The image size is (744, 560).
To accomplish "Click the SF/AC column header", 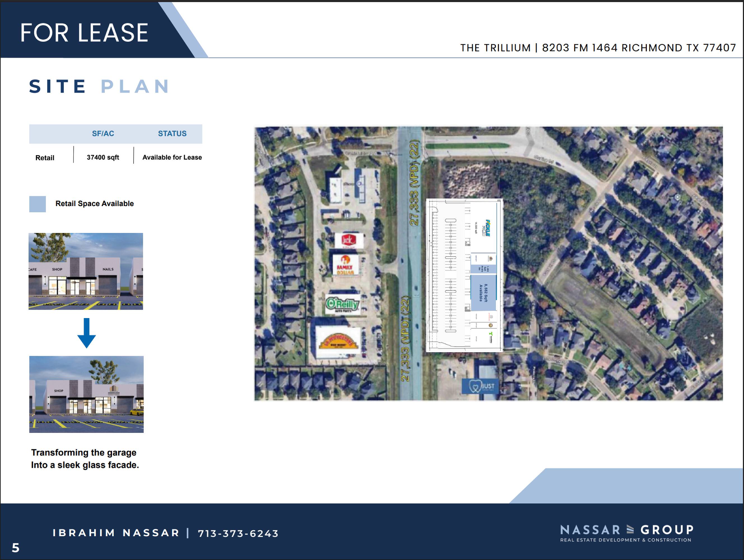I will coord(103,134).
